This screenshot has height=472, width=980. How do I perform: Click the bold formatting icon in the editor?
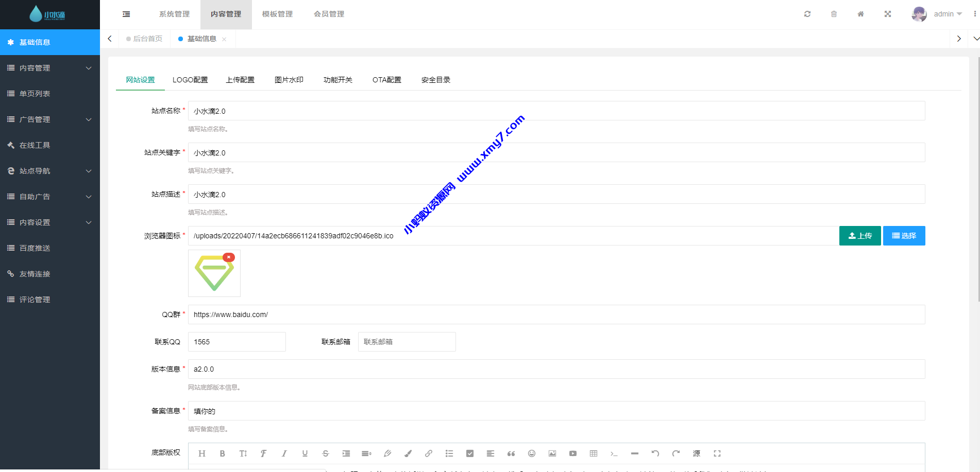(x=222, y=453)
